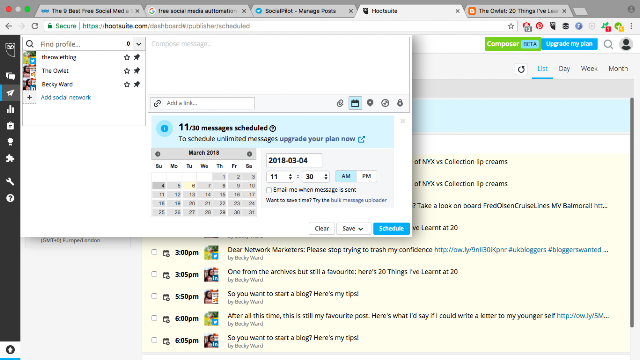640x360 pixels.
Task: Click the Clear button
Action: pos(322,229)
